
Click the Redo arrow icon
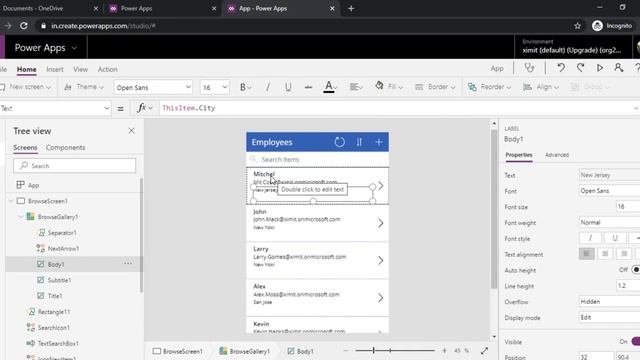[580, 68]
